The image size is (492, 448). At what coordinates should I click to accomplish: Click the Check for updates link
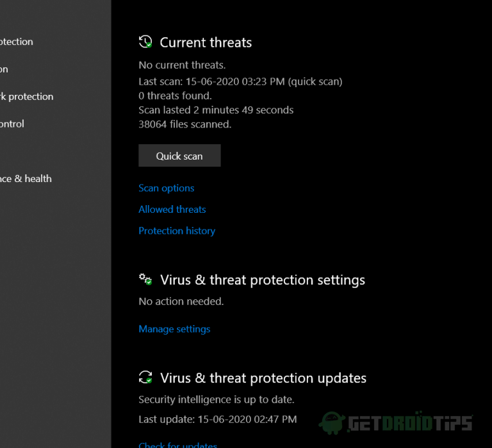click(x=178, y=445)
